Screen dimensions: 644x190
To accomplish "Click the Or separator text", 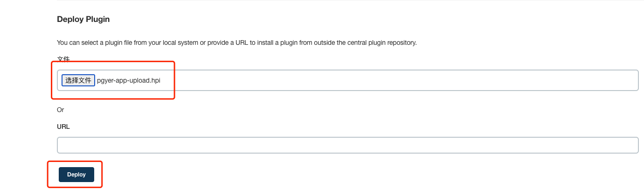I will pyautogui.click(x=60, y=110).
